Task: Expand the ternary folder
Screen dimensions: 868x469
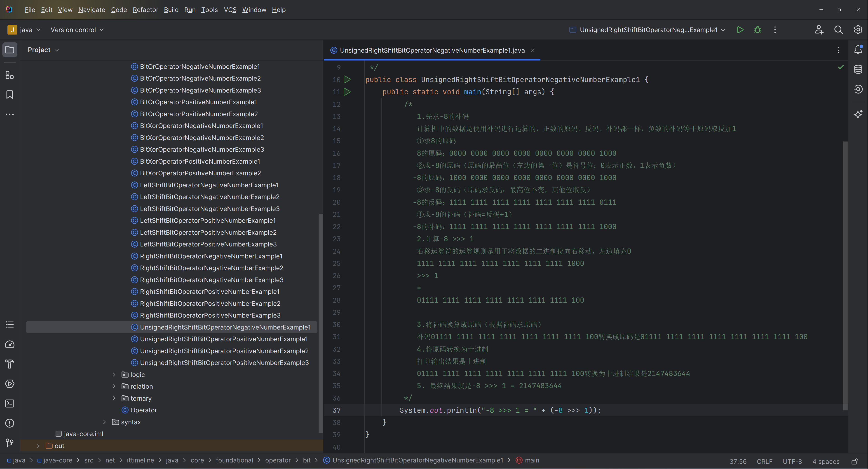Action: point(114,398)
